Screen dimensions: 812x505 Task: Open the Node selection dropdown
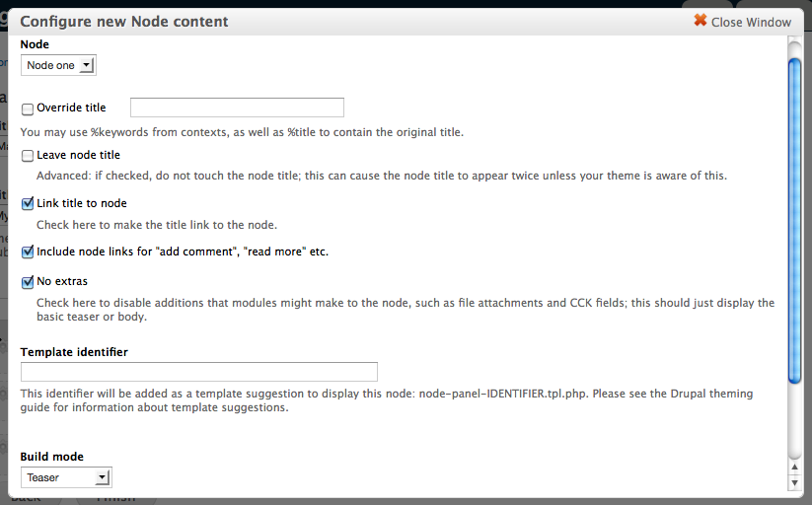(58, 65)
